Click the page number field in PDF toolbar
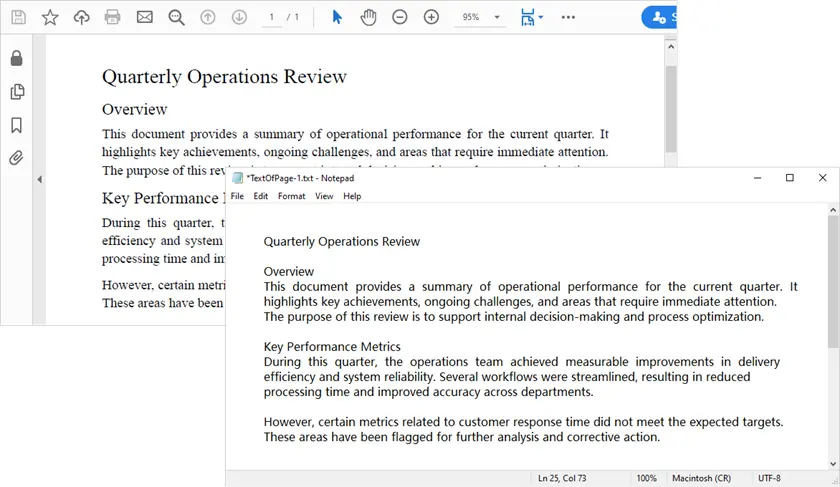 (x=272, y=17)
